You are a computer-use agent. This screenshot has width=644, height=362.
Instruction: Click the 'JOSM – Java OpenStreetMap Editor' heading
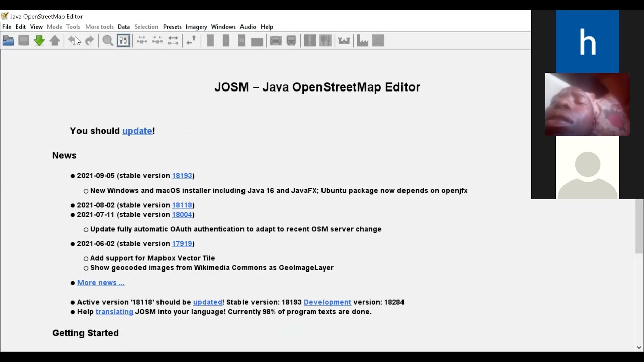(x=317, y=87)
